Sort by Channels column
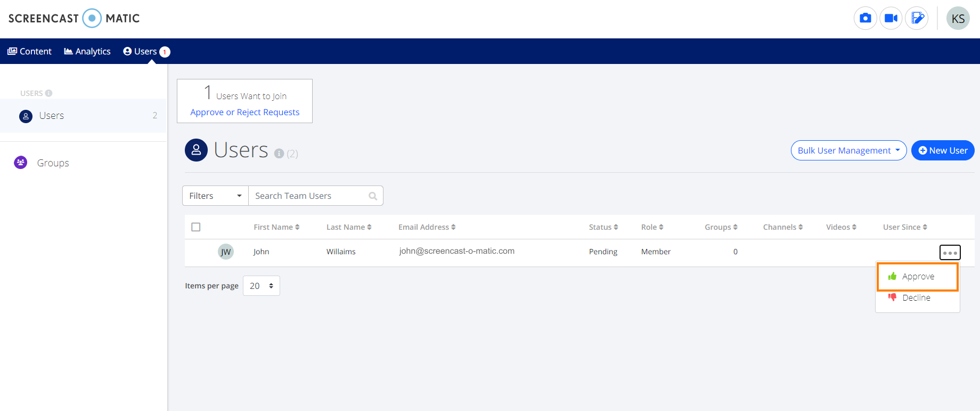The height and width of the screenshot is (411, 980). click(783, 227)
